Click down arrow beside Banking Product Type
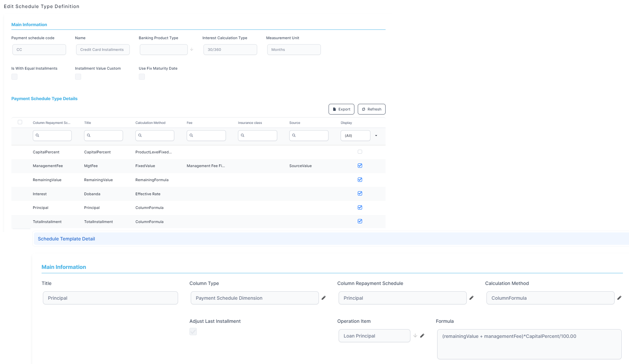The width and height of the screenshot is (629, 364). (192, 50)
